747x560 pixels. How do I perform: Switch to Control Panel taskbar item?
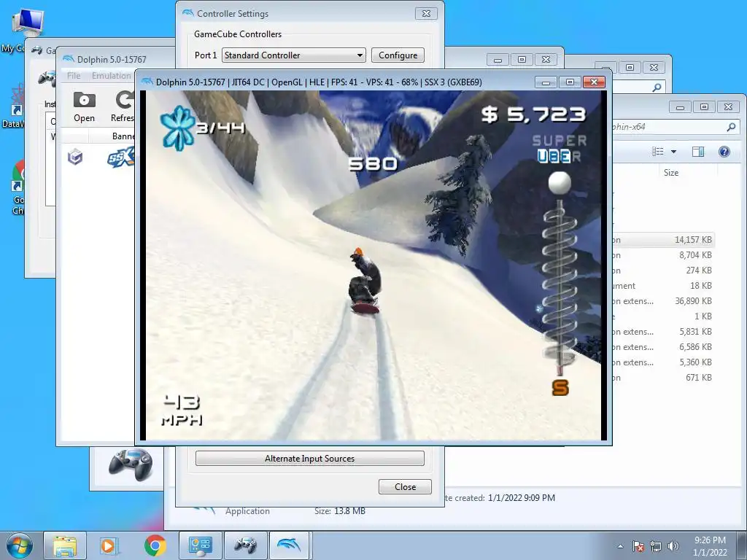[200, 545]
